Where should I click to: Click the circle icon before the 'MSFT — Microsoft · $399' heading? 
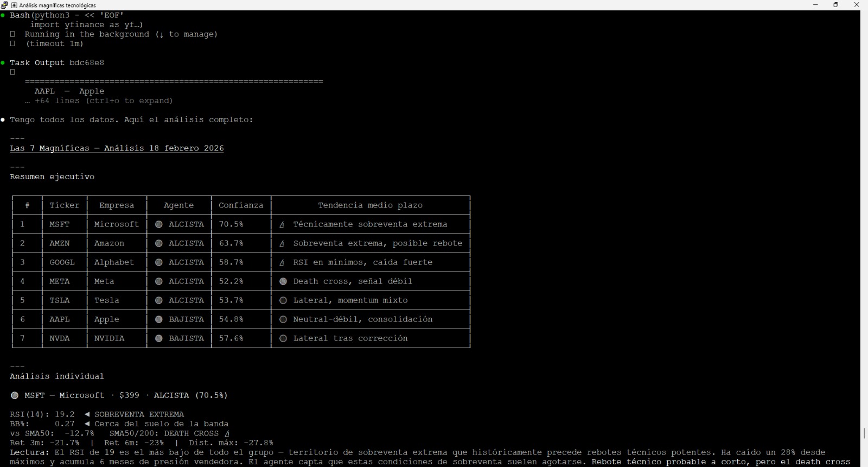pyautogui.click(x=15, y=395)
